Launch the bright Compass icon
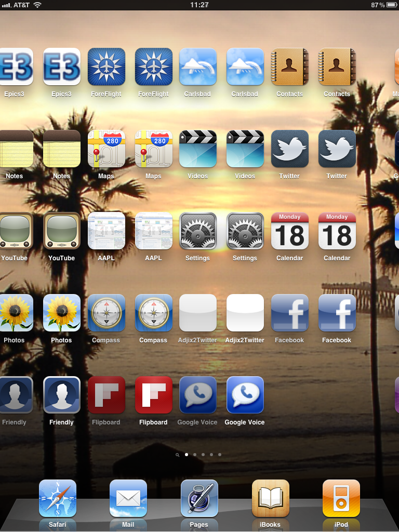Image resolution: width=399 pixels, height=532 pixels. click(x=154, y=313)
